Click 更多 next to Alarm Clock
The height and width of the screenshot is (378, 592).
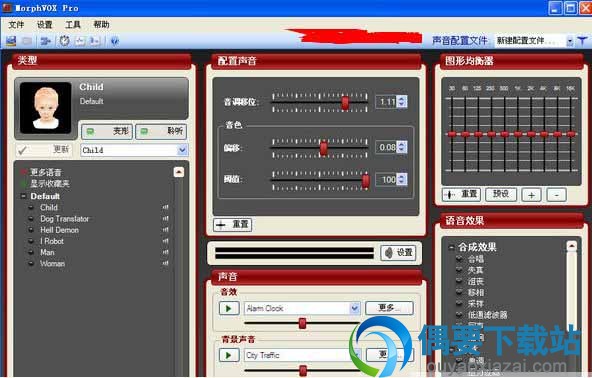tap(389, 308)
